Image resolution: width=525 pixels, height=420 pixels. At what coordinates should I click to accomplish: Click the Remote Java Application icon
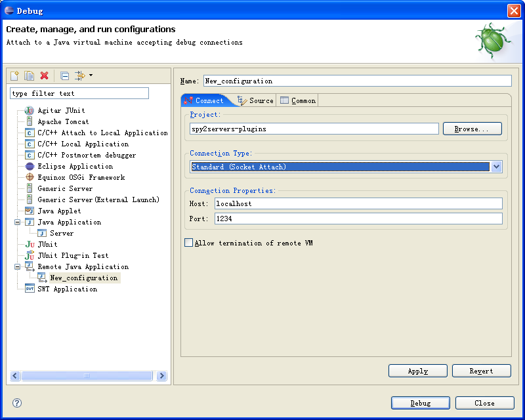(x=30, y=266)
